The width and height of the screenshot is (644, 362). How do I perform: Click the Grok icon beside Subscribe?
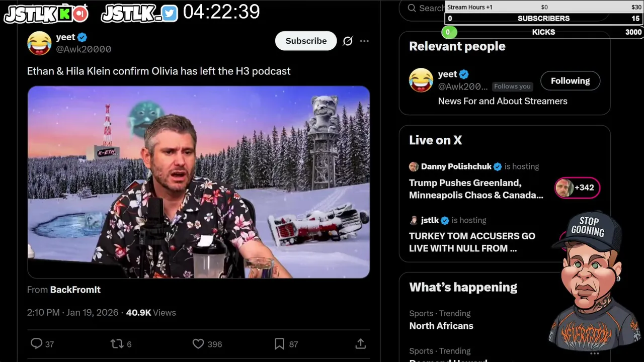(x=348, y=41)
